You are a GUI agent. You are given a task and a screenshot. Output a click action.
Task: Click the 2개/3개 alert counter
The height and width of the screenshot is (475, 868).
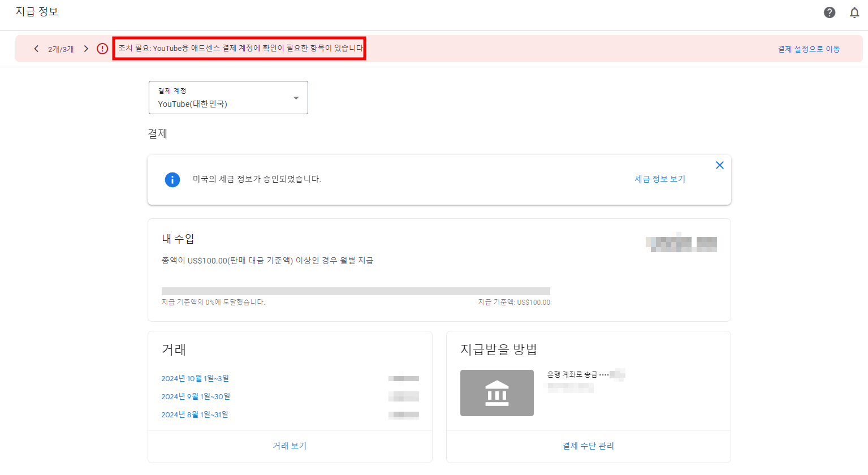(61, 49)
